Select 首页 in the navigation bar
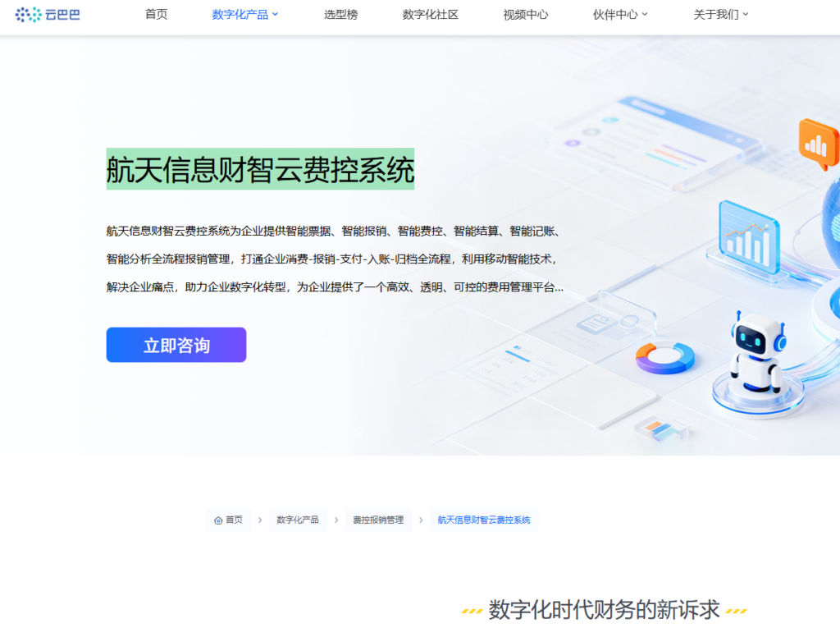840x628 pixels. [156, 14]
